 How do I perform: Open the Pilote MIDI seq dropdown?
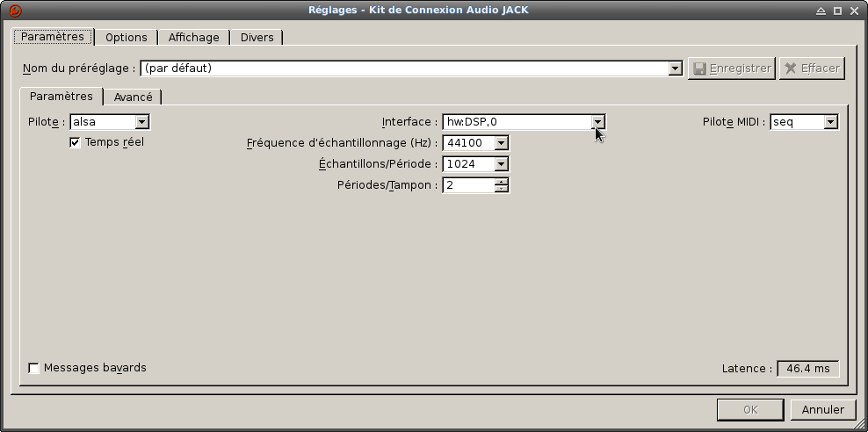830,122
